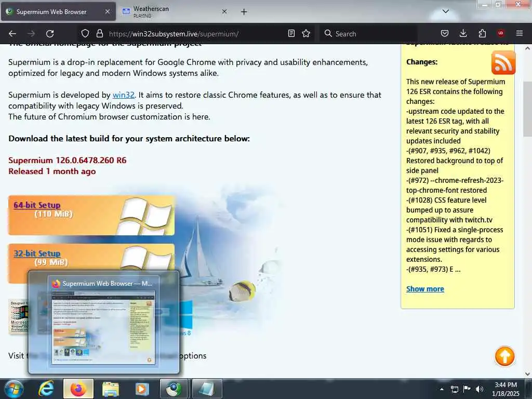Screen dimensions: 532x399
Task: Bookmark this page with the star
Action: click(x=306, y=33)
